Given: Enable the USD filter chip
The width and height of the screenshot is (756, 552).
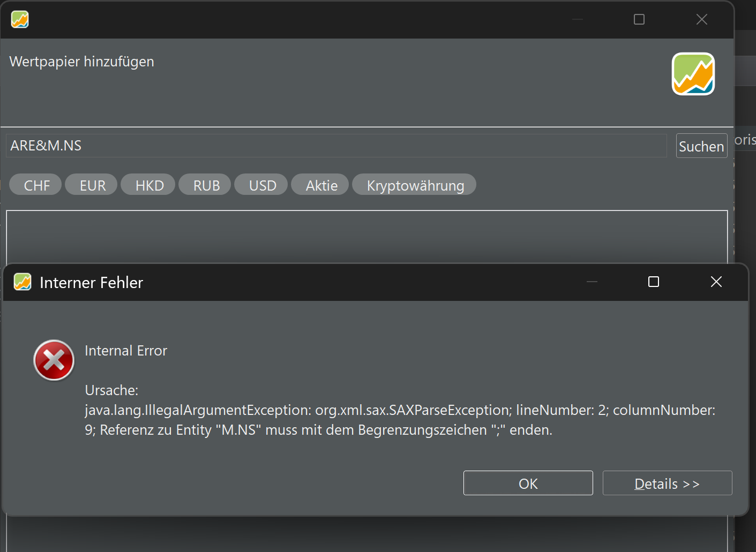Looking at the screenshot, I should 261,185.
